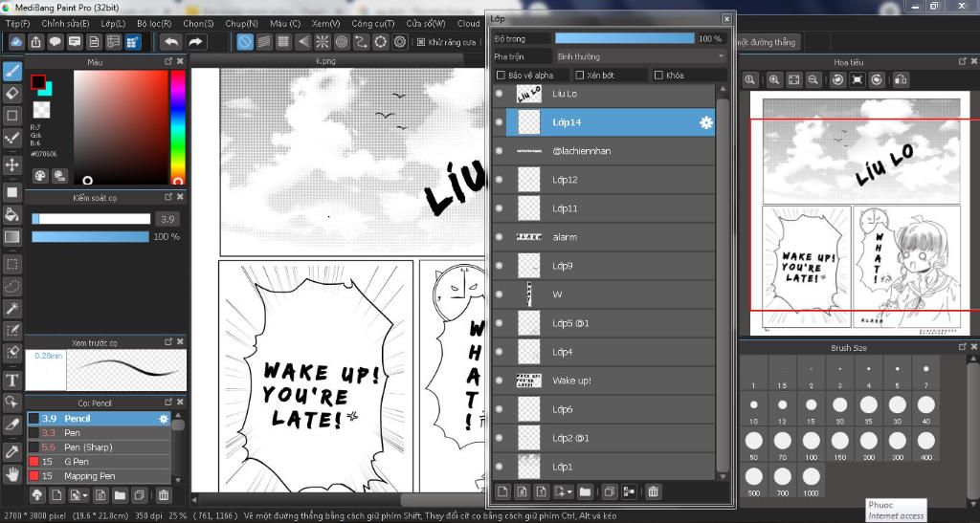Delete layer trash icon in Lớp panel
Viewport: 980px width, 523px height.
click(x=653, y=491)
